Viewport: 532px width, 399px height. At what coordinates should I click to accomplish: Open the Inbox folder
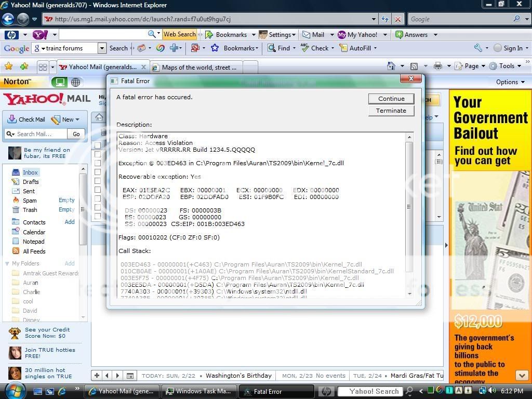(x=30, y=172)
